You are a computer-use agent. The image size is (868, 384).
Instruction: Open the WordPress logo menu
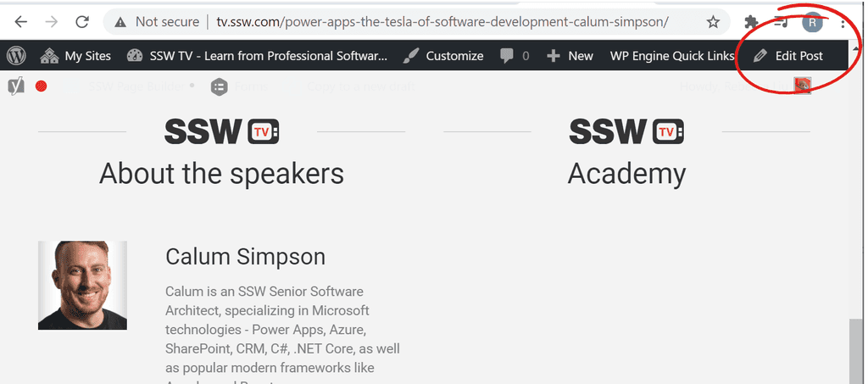click(17, 56)
